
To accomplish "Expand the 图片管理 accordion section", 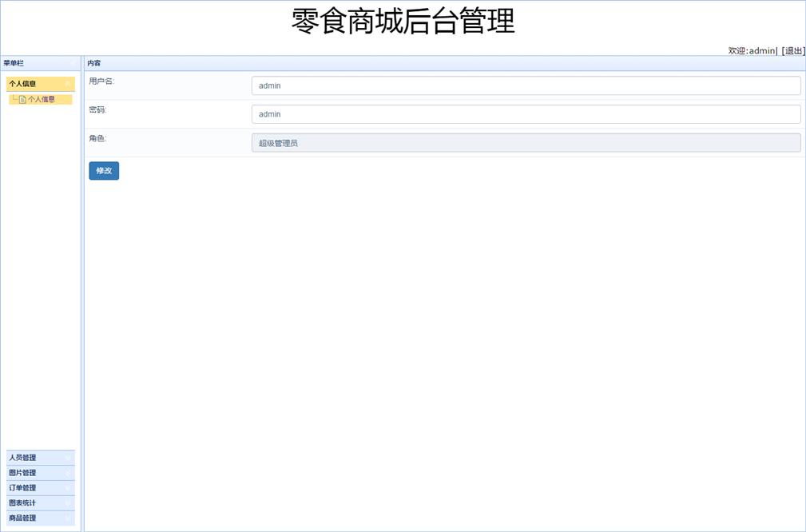I will click(x=23, y=473).
